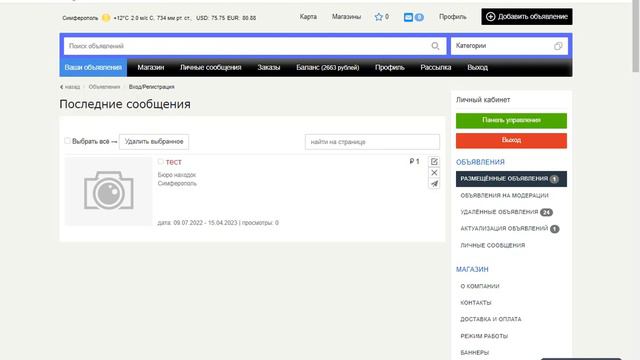Select Размещённые объявления sidebar item
Image resolution: width=640 pixels, height=360 pixels.
(x=511, y=179)
